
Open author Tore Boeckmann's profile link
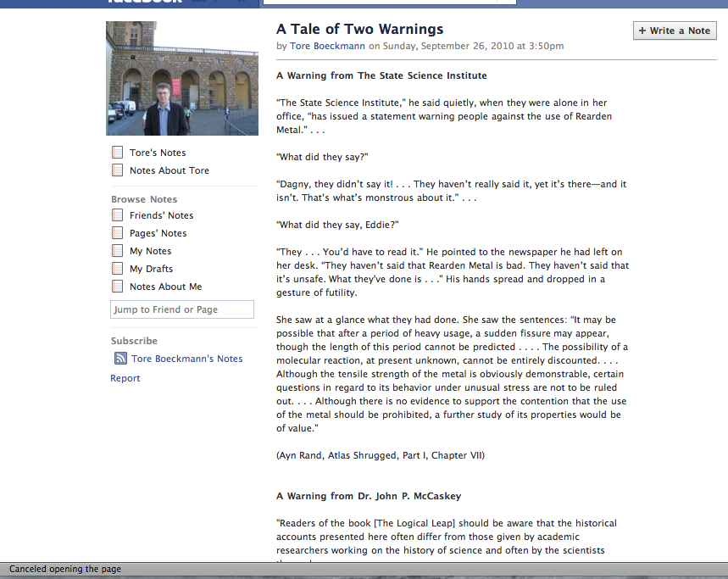[x=327, y=46]
